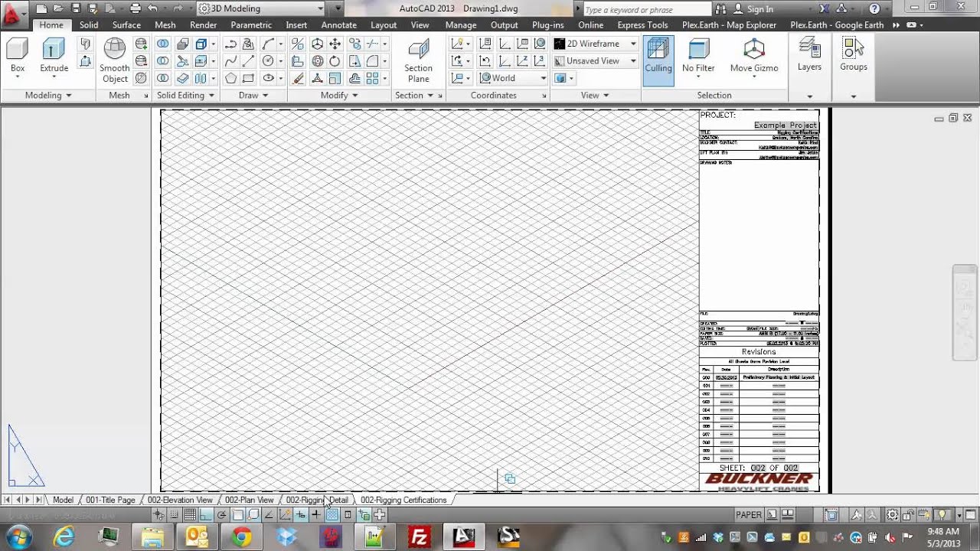
Task: Click the Erase modify tool
Action: pyautogui.click(x=298, y=78)
